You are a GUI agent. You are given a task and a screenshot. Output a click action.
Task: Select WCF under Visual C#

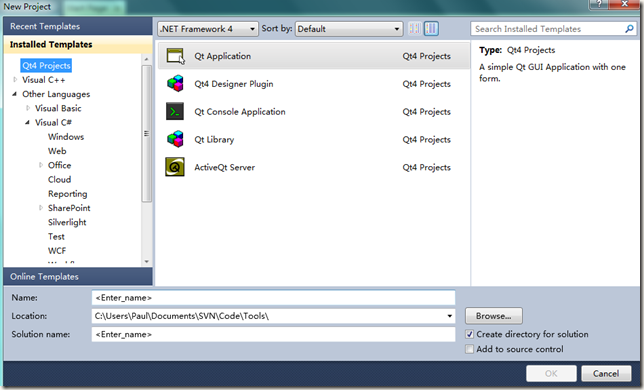(x=57, y=250)
